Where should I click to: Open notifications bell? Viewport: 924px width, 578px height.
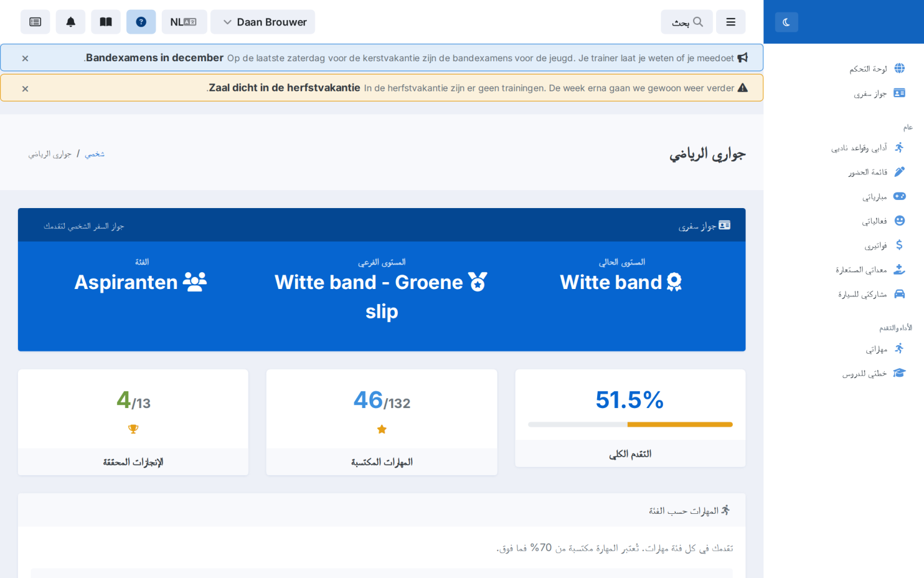click(70, 22)
